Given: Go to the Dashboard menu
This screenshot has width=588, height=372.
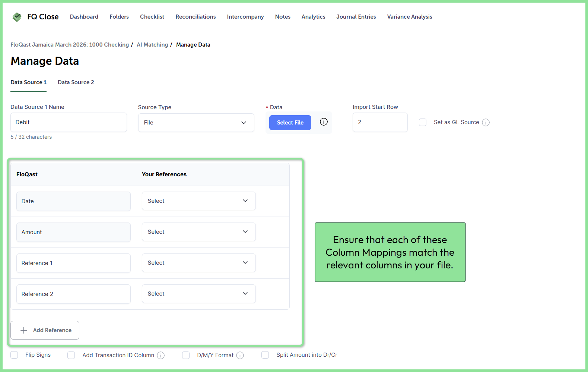Looking at the screenshot, I should (84, 17).
